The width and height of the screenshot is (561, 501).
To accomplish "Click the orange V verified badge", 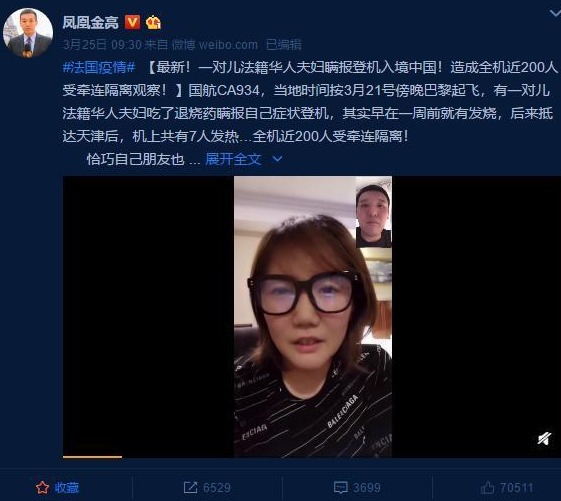I will pyautogui.click(x=132, y=22).
